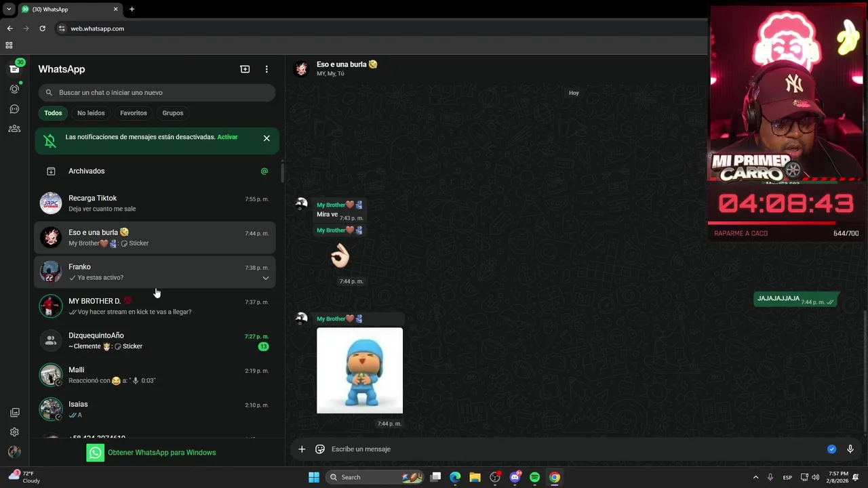
Task: Click the blue checkmark icon in message bar
Action: (831, 449)
